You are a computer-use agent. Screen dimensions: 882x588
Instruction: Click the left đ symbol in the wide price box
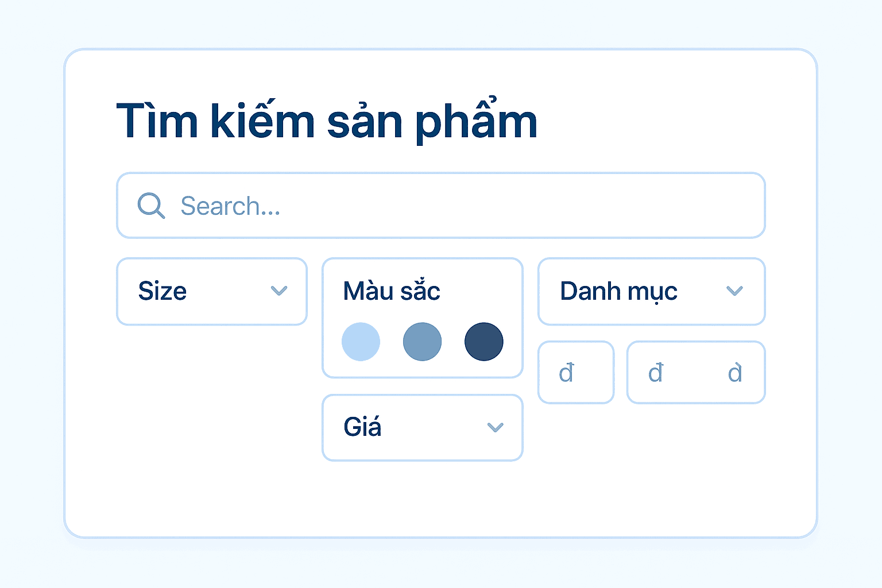(656, 373)
